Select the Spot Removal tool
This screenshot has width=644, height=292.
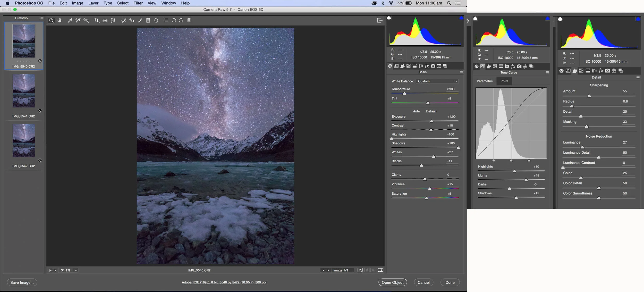coord(123,20)
